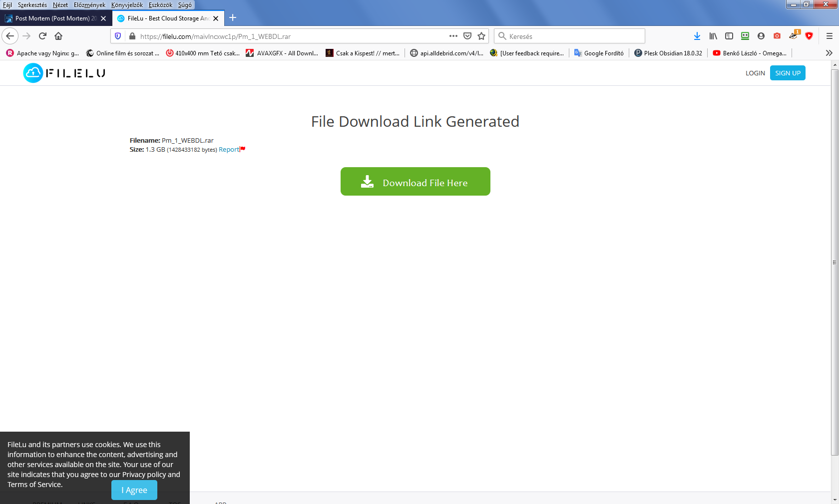This screenshot has height=504, width=839.
Task: Click the Firefox downloads arrow icon
Action: click(697, 36)
